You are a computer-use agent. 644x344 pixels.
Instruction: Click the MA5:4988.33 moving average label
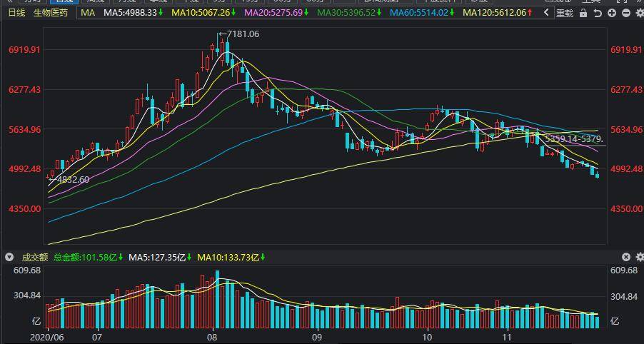133,13
